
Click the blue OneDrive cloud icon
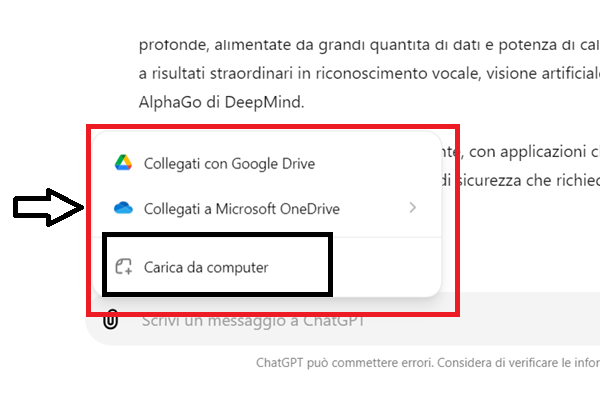(123, 209)
